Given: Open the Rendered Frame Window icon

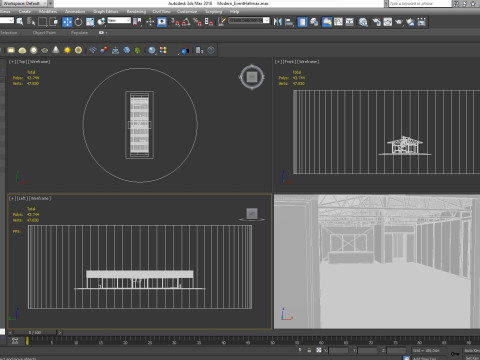Looking at the screenshot, I should click(388, 22).
